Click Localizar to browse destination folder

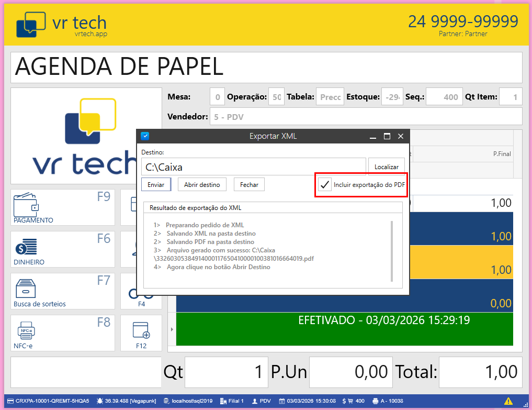coord(387,166)
